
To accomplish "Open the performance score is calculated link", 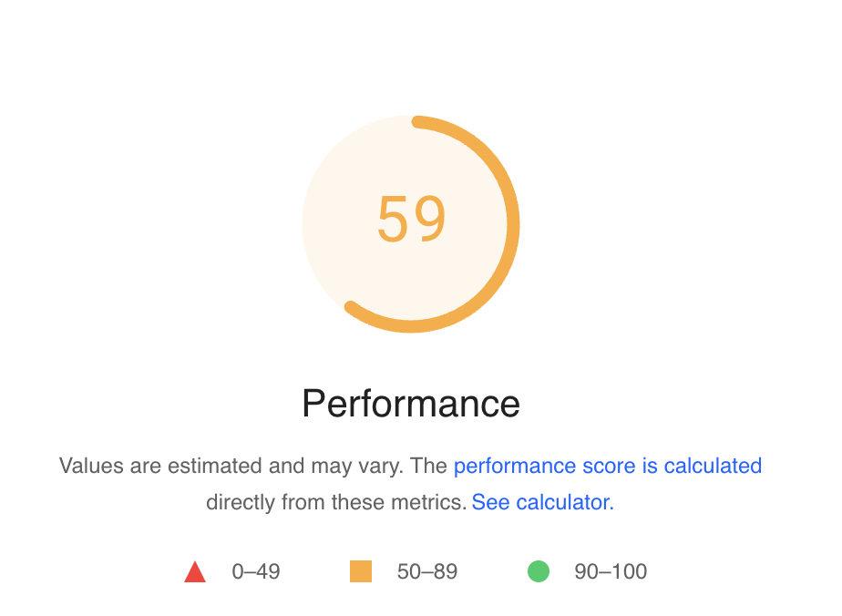I will [x=609, y=466].
